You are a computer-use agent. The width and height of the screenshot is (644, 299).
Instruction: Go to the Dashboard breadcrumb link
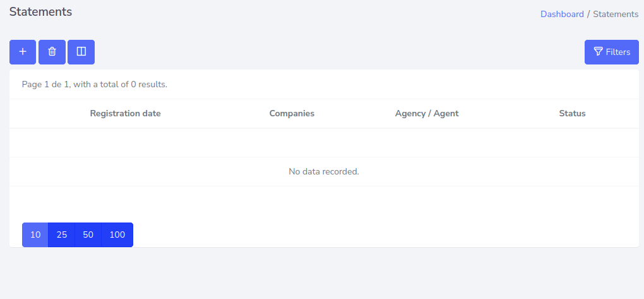point(562,14)
